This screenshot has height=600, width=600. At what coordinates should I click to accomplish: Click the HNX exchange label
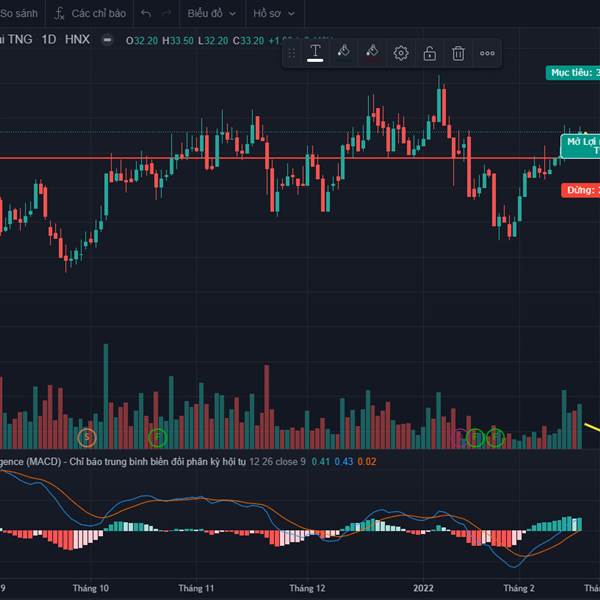click(77, 39)
